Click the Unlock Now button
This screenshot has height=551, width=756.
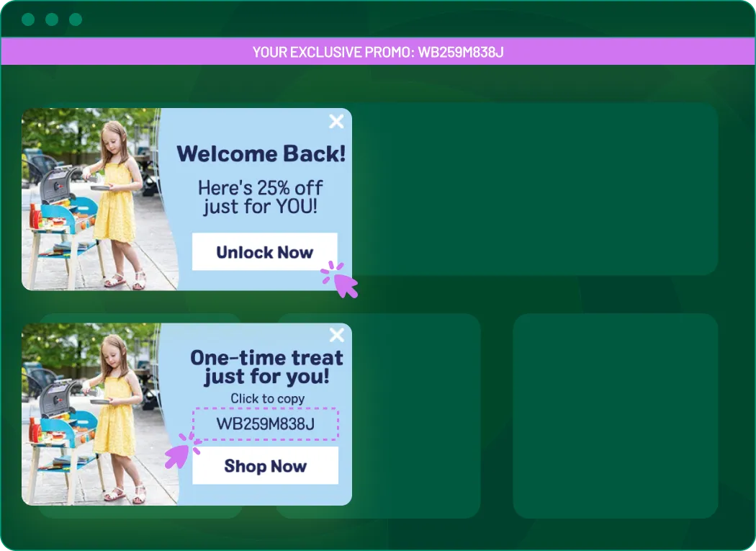coord(265,252)
